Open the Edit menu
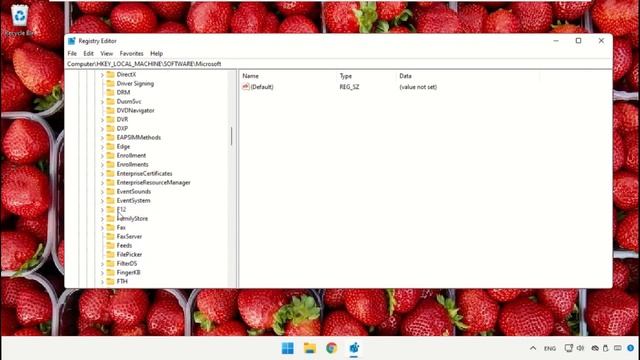 tap(89, 53)
